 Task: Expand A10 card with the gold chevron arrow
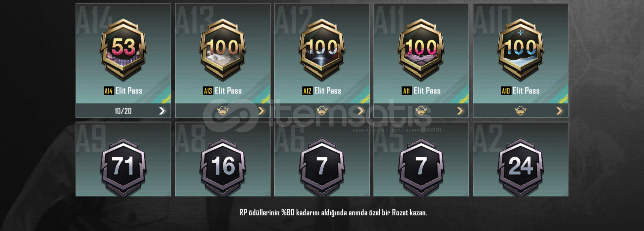559,111
